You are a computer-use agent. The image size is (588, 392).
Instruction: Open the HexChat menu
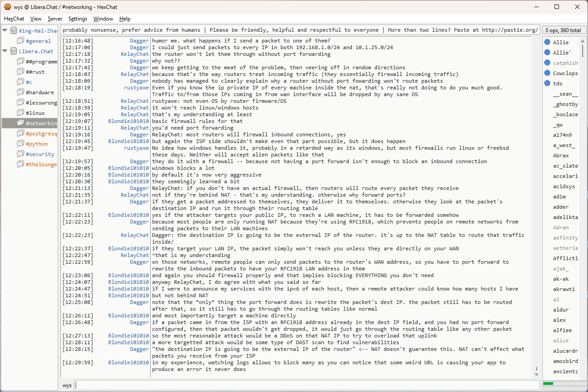(x=14, y=19)
